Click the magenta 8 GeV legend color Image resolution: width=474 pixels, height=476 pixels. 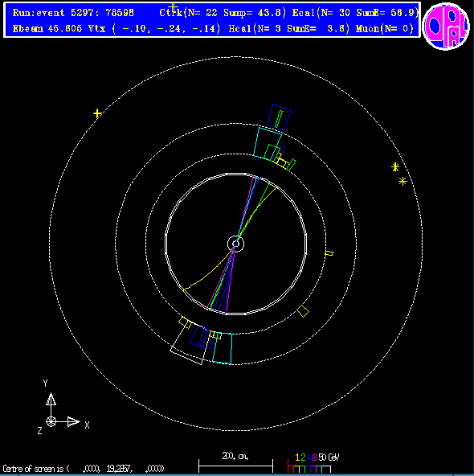pos(314,458)
